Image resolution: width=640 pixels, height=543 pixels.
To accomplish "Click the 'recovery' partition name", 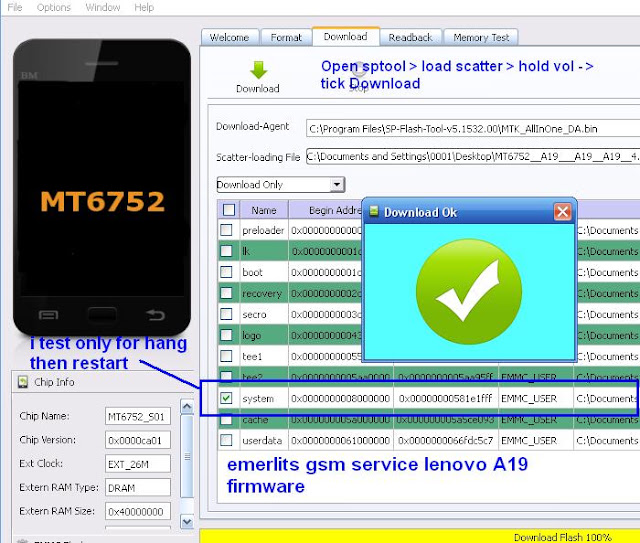I will 262,294.
